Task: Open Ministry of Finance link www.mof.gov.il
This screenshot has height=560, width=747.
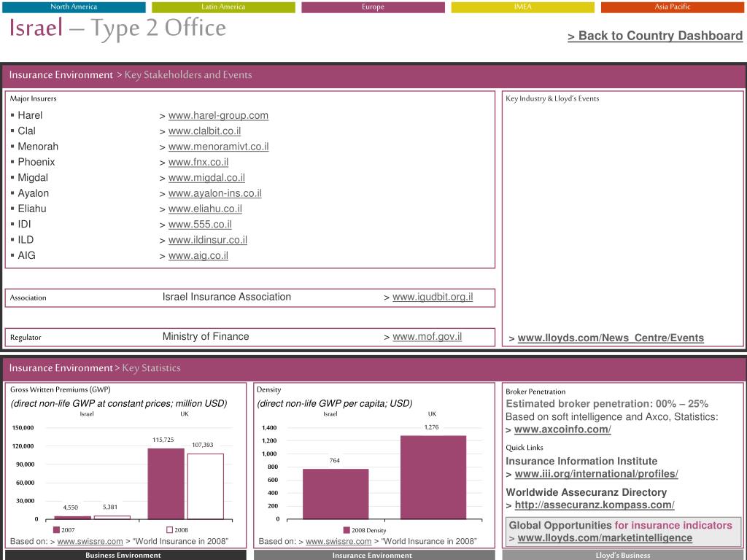Action: tap(427, 337)
